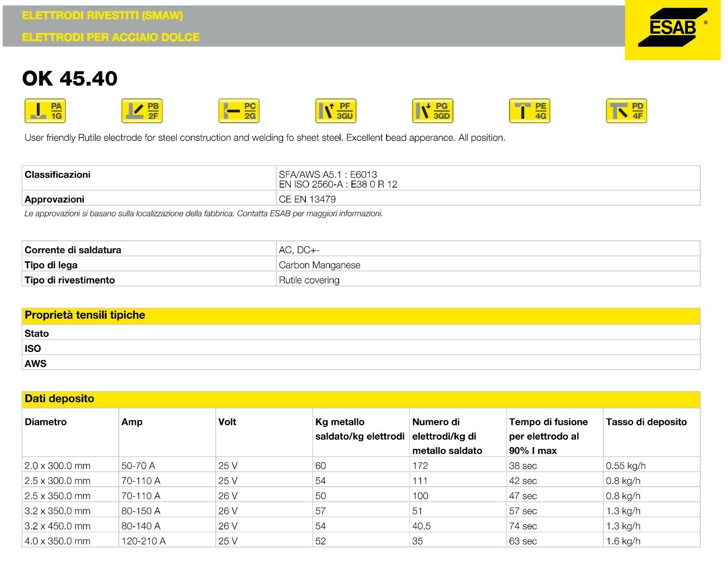Viewport: 728px width, 570px height.
Task: Click the 'CE EN 13479' approval value
Action: tap(307, 199)
